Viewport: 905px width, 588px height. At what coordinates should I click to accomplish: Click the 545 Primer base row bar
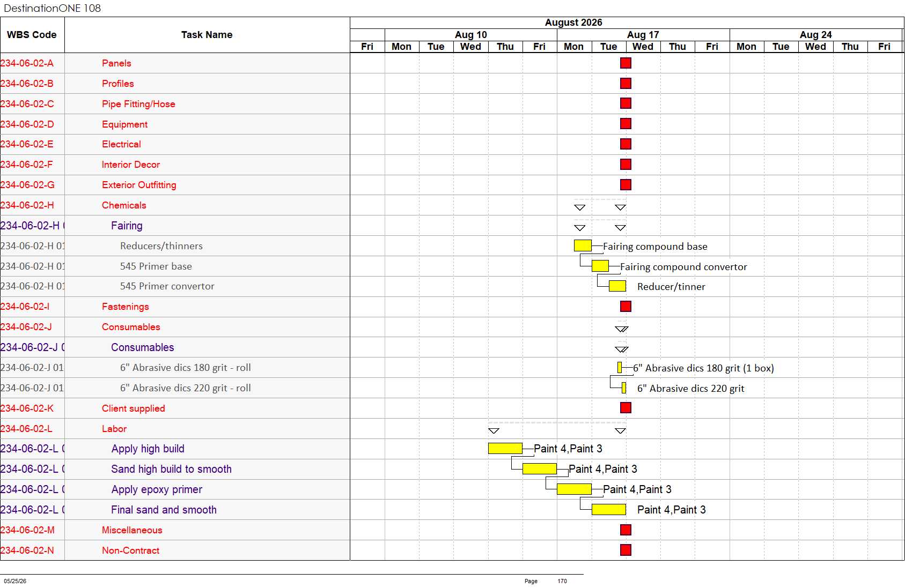pos(600,266)
